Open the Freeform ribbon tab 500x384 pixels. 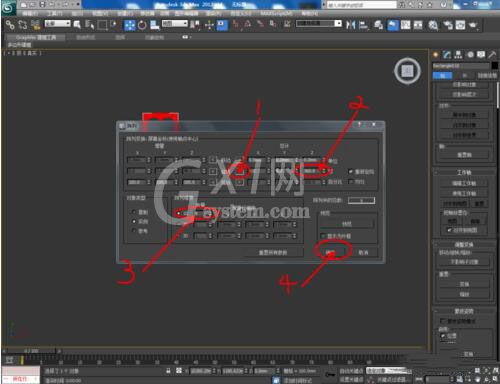86,37
